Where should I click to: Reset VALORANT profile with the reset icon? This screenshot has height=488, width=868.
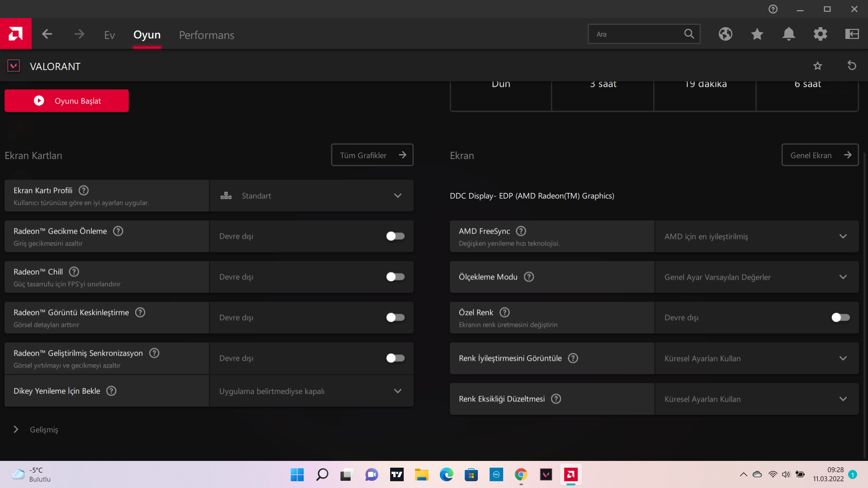coord(852,66)
